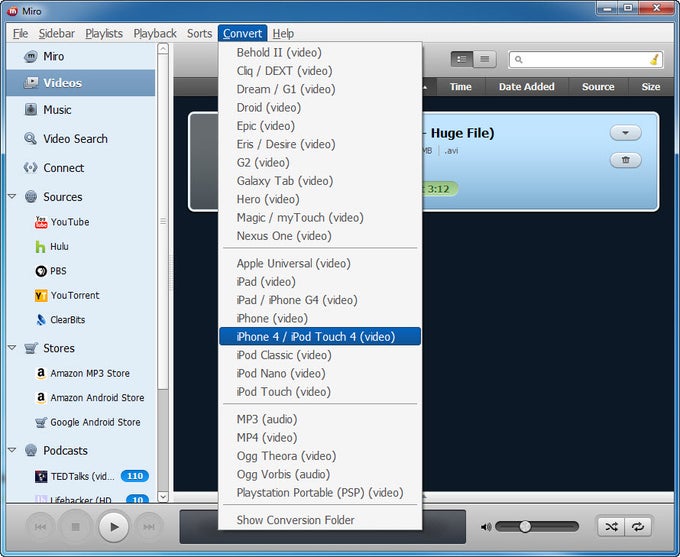Close the open Convert menu

pos(242,33)
